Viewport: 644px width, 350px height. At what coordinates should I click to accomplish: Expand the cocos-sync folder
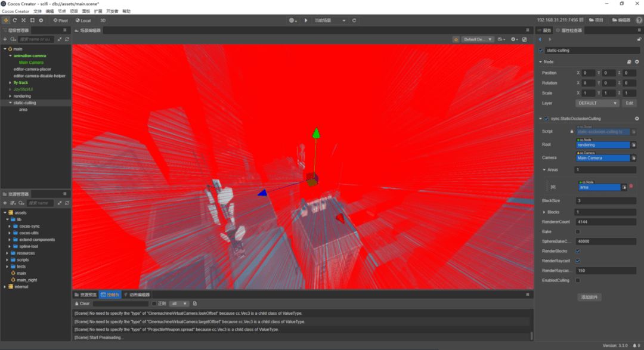click(10, 227)
